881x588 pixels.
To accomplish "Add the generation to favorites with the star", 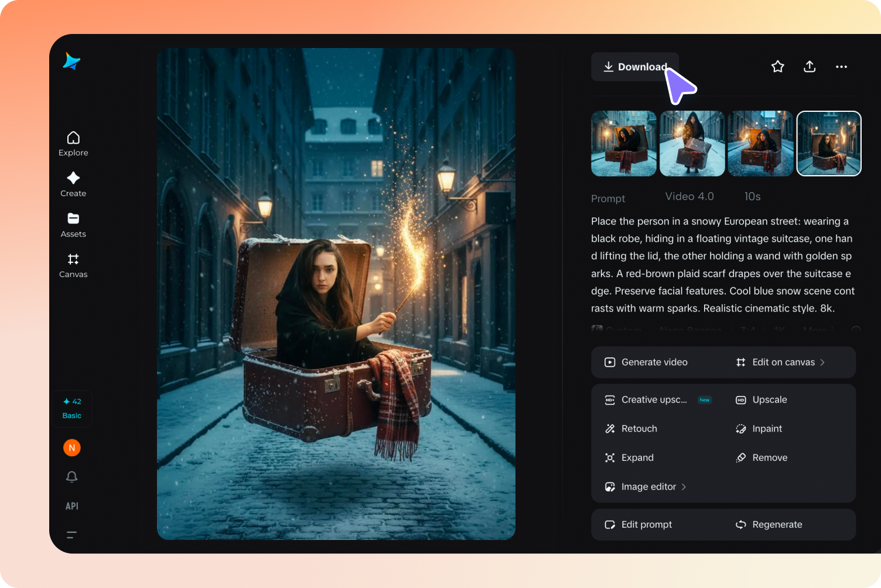I will pyautogui.click(x=777, y=66).
